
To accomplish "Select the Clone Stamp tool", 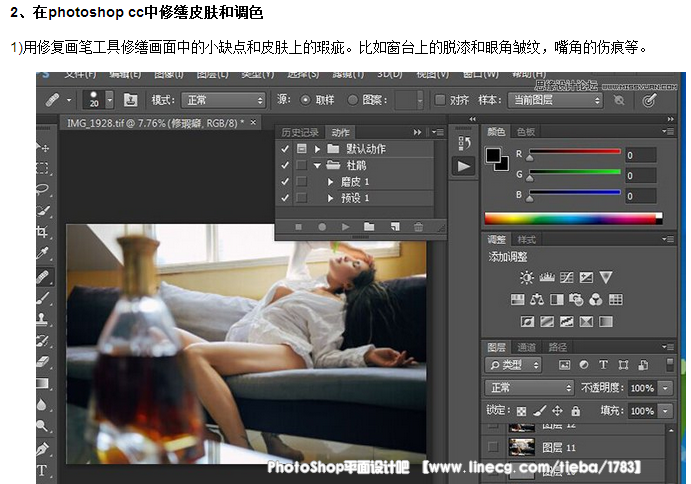I will [x=43, y=319].
